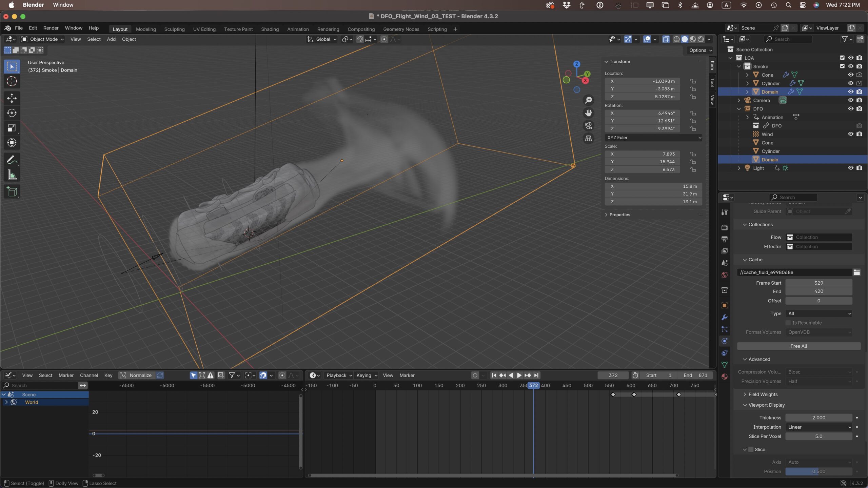The width and height of the screenshot is (868, 488).
Task: Uncheck the Smoke collection checkbox
Action: (842, 66)
